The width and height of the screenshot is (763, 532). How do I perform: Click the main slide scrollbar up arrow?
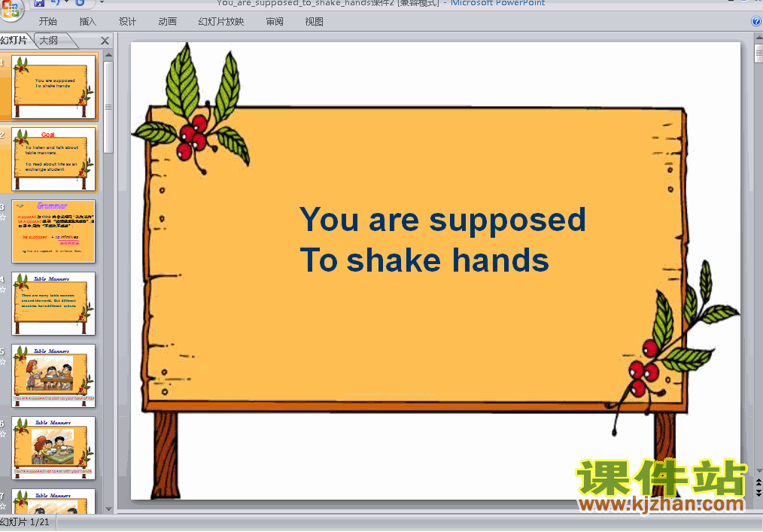point(758,38)
